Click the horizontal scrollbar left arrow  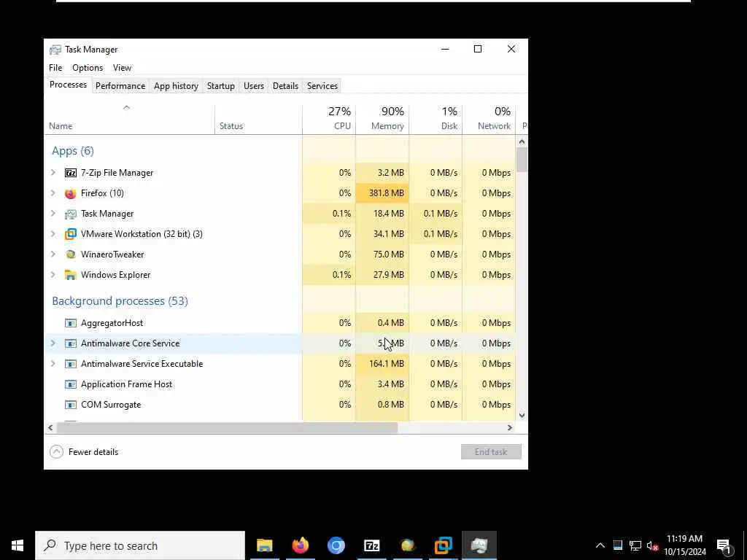50,427
